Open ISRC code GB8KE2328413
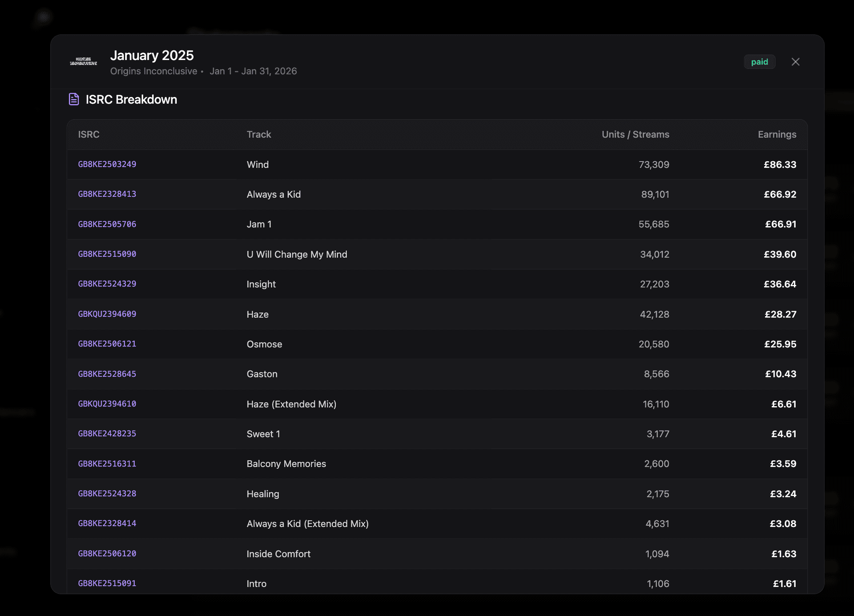 click(107, 194)
